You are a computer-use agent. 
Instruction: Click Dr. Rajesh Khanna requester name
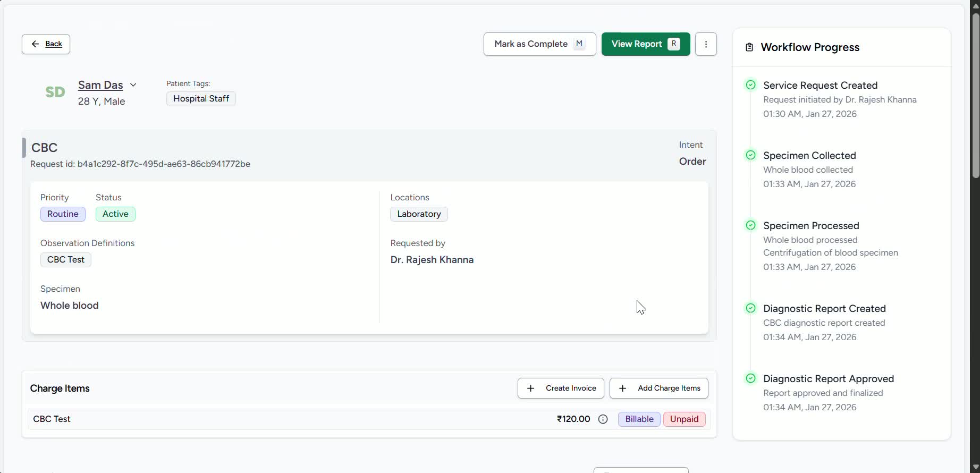pos(432,260)
